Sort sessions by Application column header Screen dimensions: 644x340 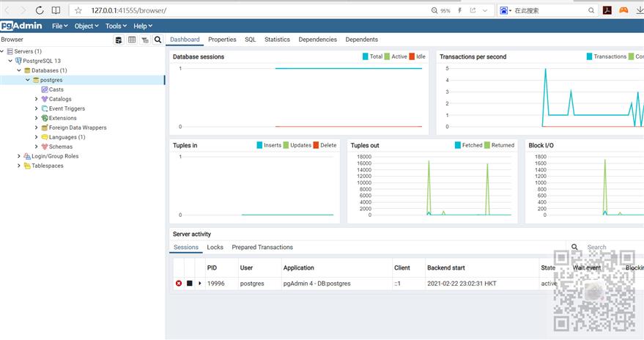pyautogui.click(x=336, y=267)
